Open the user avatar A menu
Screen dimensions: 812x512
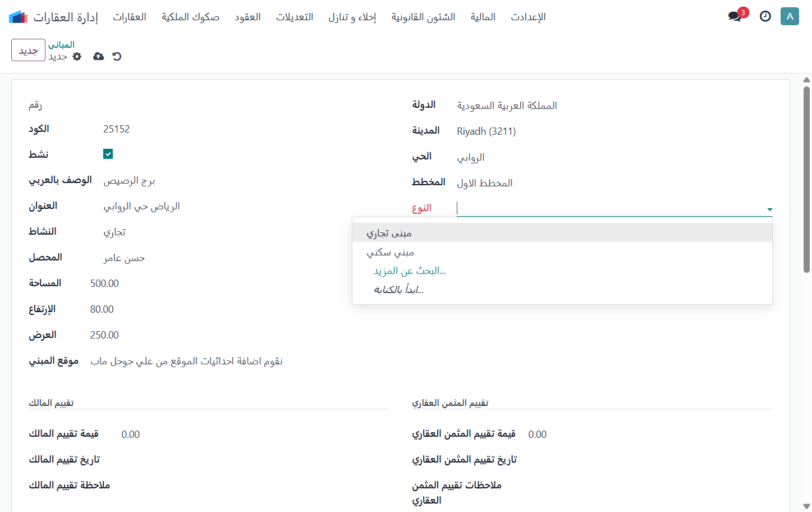pyautogui.click(x=790, y=16)
